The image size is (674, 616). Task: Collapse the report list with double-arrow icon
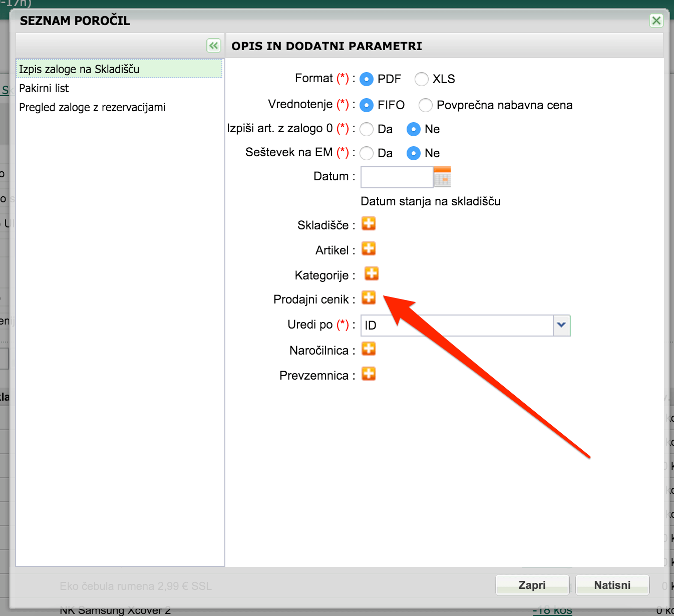(214, 46)
